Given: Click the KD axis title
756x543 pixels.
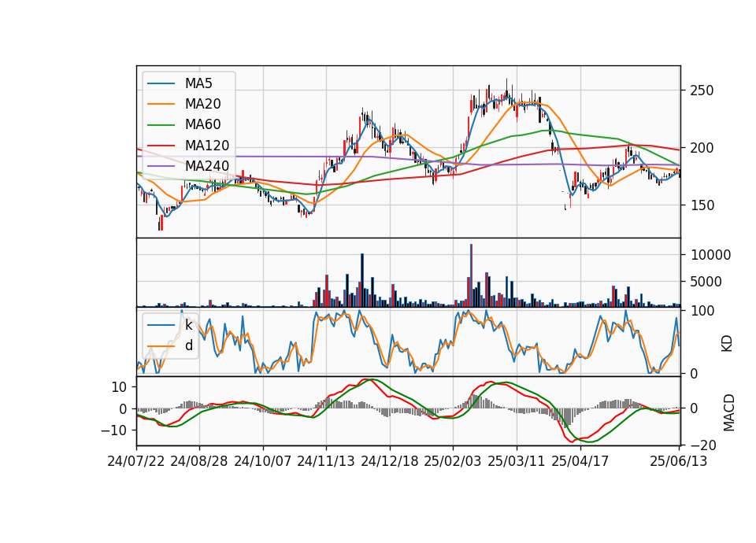Looking at the screenshot, I should 727,344.
